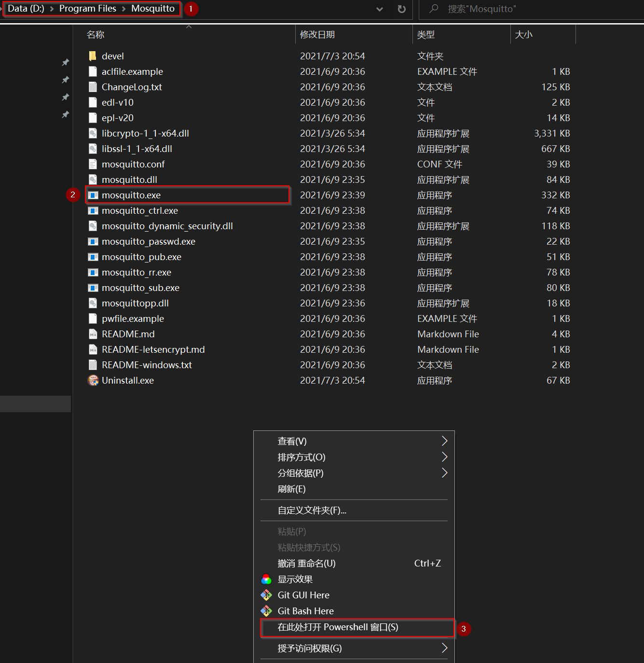
Task: Click the Ctrl+Z shortcut label in menu
Action: 427,563
